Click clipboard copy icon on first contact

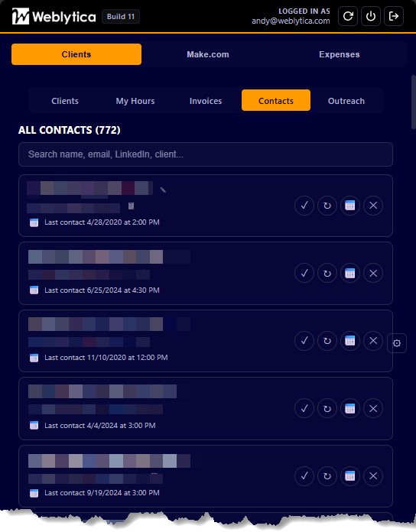[131, 206]
